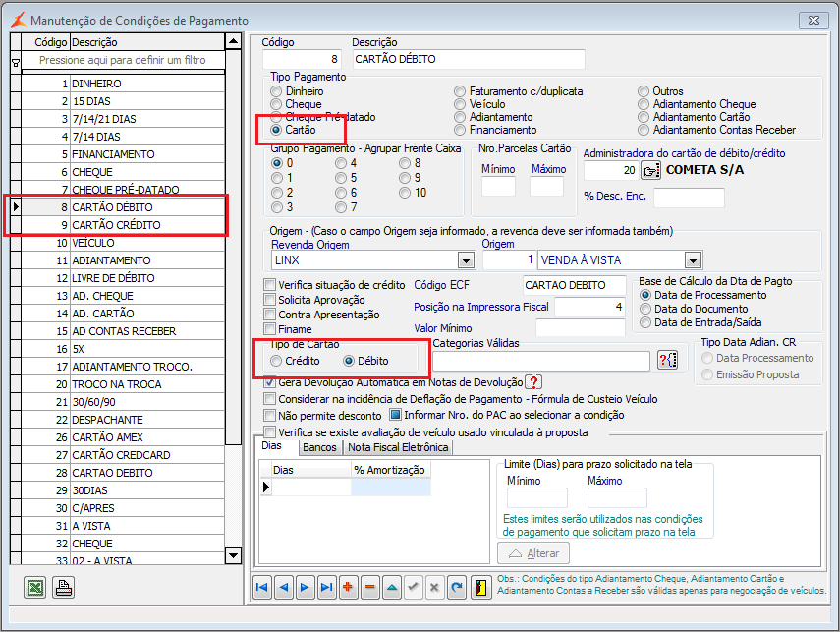Click Máximo parcelas cartão field
The width and height of the screenshot is (840, 632).
coord(546,187)
